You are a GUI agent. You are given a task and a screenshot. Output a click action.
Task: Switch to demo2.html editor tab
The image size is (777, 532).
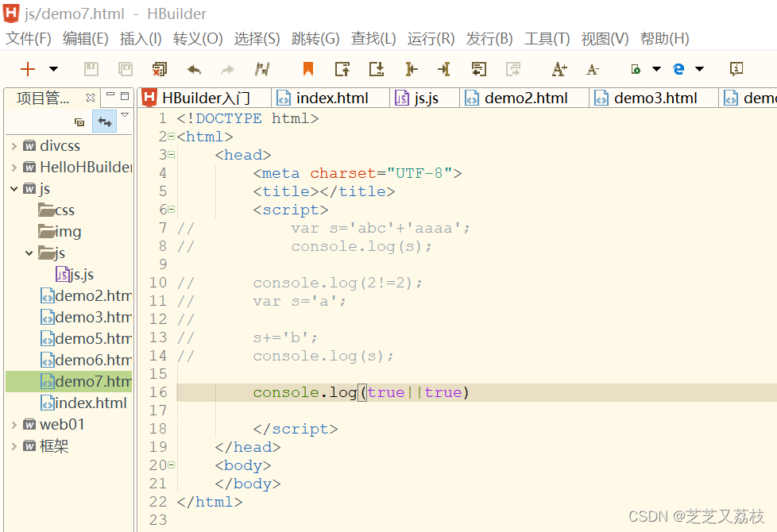(x=525, y=98)
